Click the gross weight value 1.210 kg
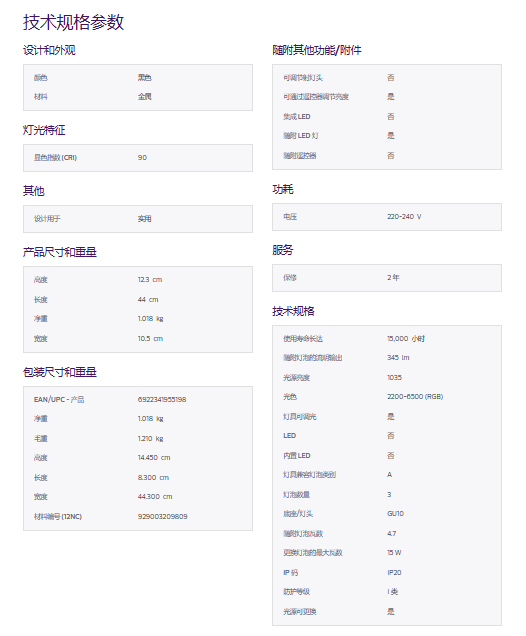The image size is (526, 636). 150,438
